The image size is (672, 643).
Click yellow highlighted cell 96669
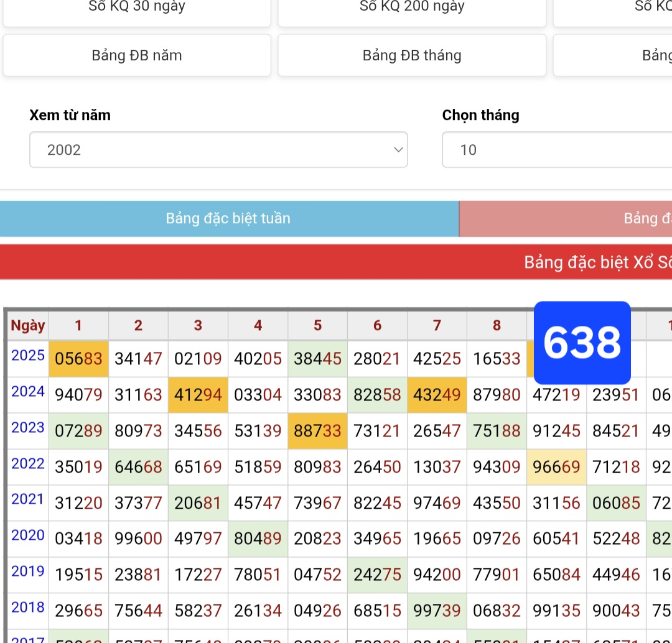[556, 467]
